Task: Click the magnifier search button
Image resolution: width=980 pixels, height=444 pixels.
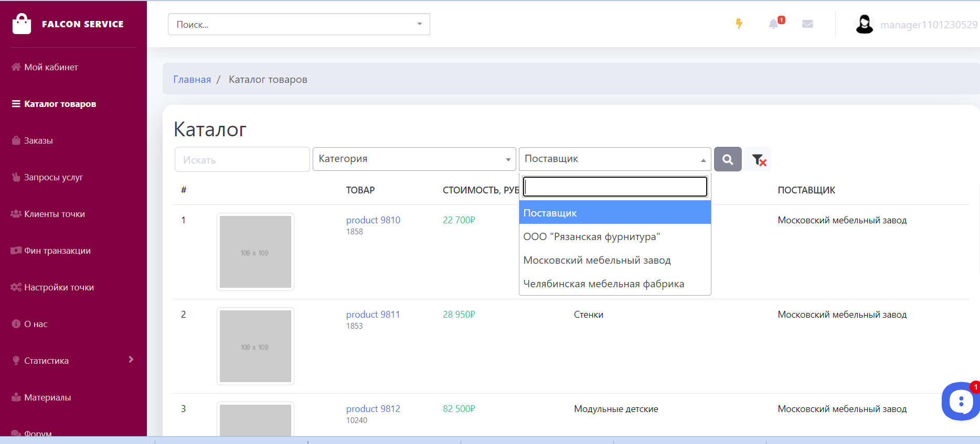Action: [728, 159]
